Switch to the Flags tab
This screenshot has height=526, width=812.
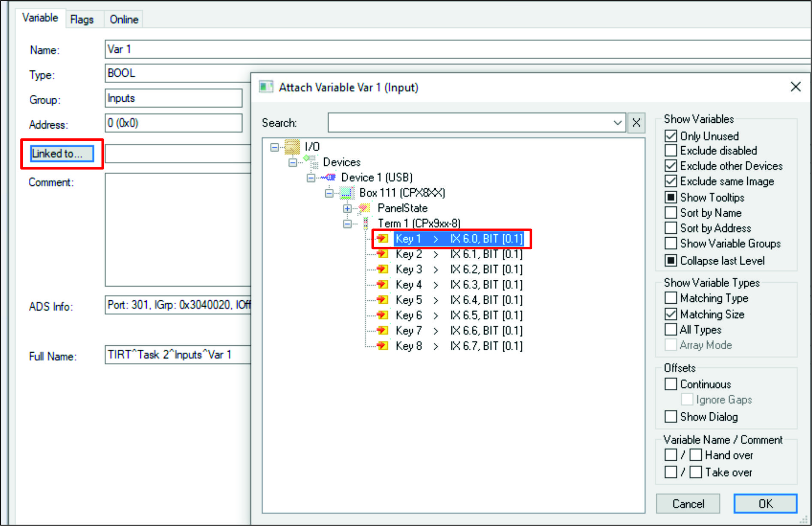click(82, 19)
